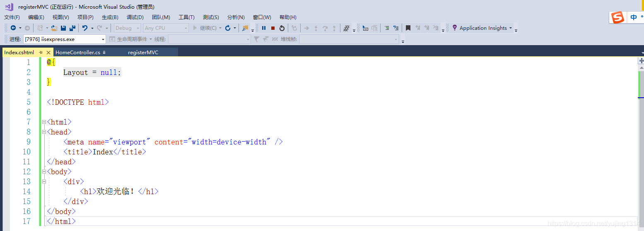Open the 工具(T) menu
The width and height of the screenshot is (644, 231).
click(x=186, y=17)
